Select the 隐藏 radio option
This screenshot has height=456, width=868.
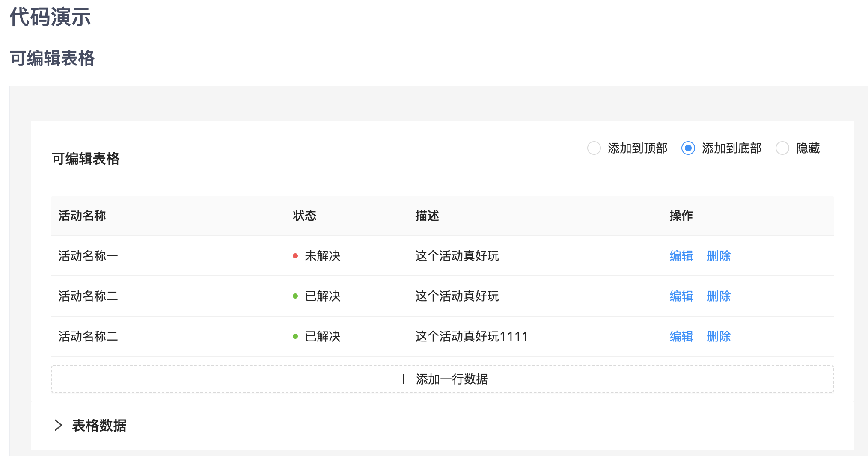coord(782,148)
